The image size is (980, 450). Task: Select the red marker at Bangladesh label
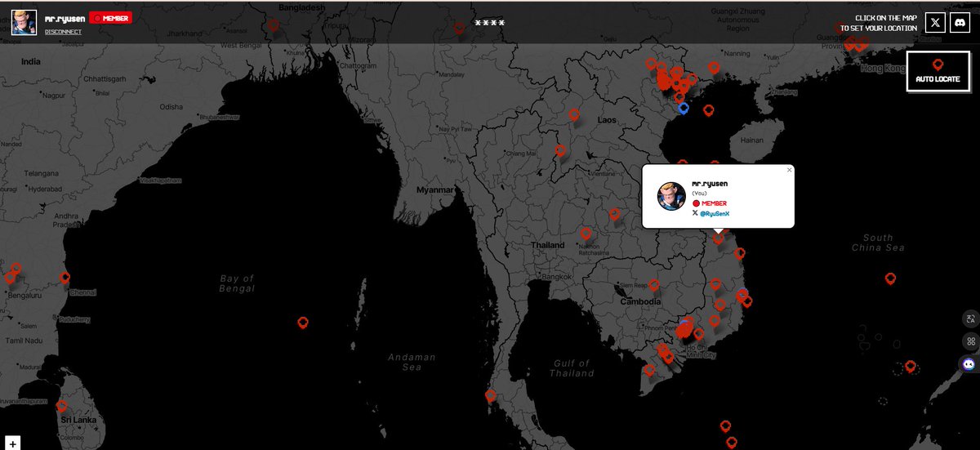tap(274, 26)
